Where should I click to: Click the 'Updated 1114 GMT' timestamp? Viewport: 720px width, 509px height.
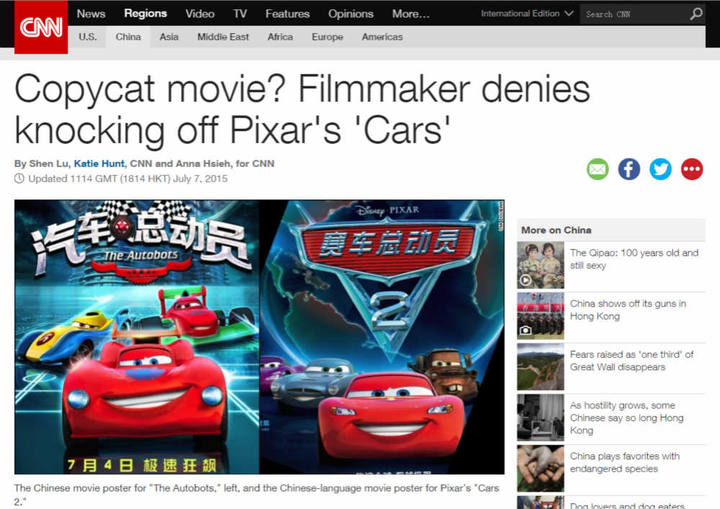[128, 179]
